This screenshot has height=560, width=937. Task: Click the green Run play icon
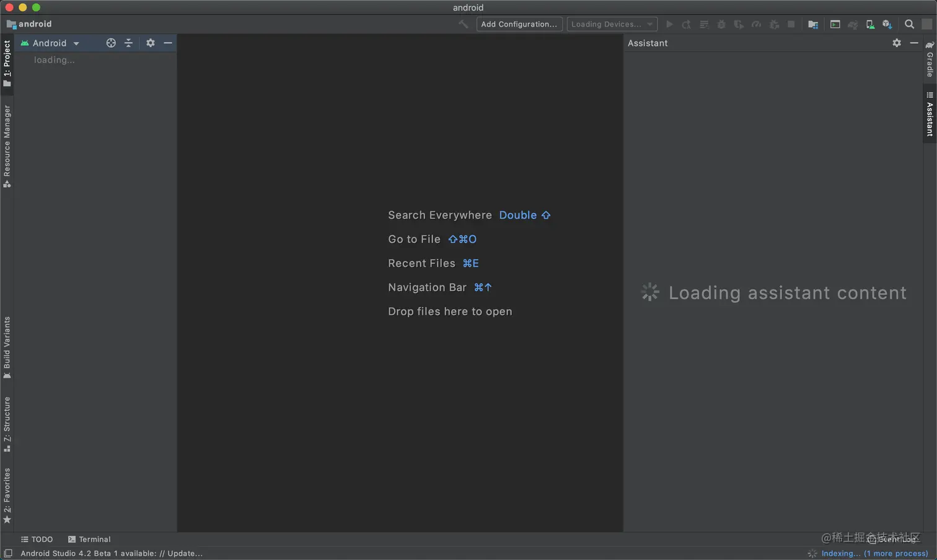[669, 24]
